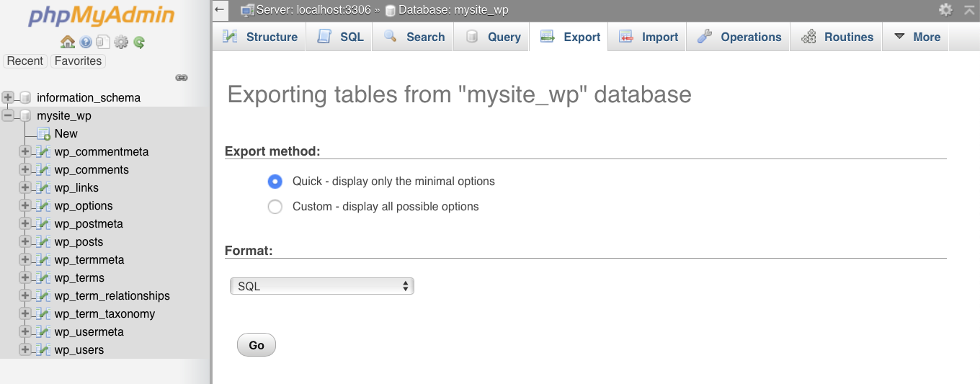Click the Favorites button
This screenshot has height=384, width=980.
pos(78,61)
